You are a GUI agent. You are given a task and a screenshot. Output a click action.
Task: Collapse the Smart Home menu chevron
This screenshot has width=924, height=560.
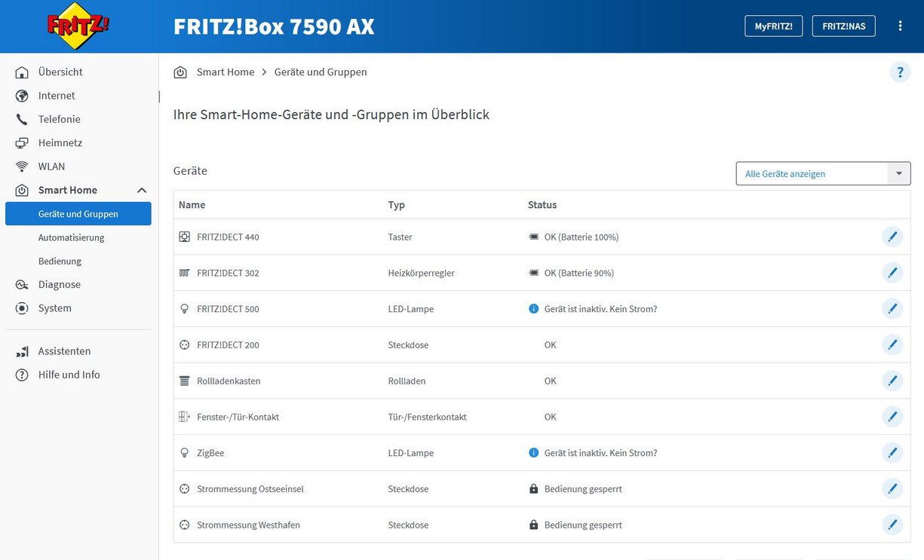click(x=142, y=191)
